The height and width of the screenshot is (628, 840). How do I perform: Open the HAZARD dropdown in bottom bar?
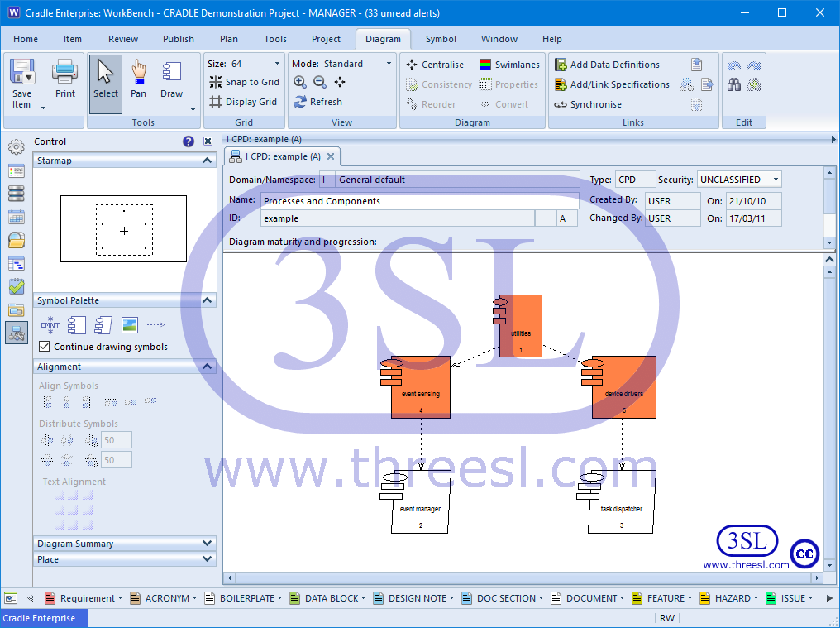click(756, 598)
